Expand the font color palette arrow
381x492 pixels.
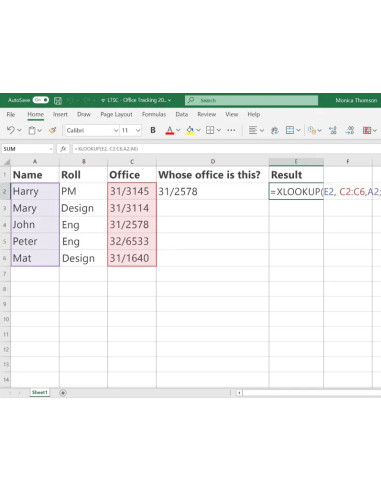coord(178,130)
